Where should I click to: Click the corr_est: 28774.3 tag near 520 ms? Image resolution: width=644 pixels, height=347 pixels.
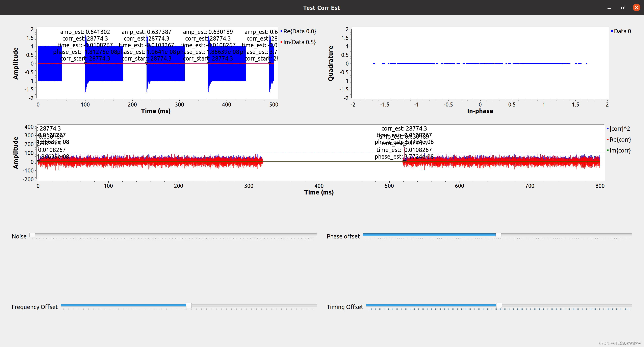pos(404,129)
